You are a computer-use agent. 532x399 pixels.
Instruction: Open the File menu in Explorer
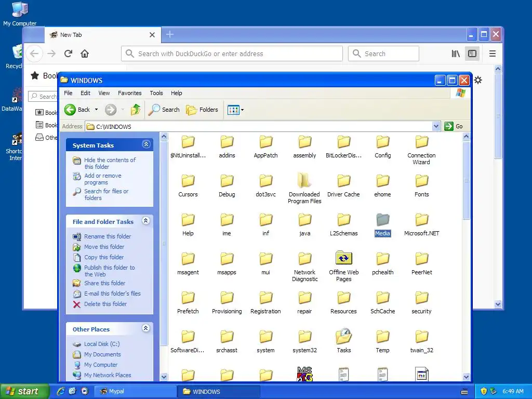point(68,93)
